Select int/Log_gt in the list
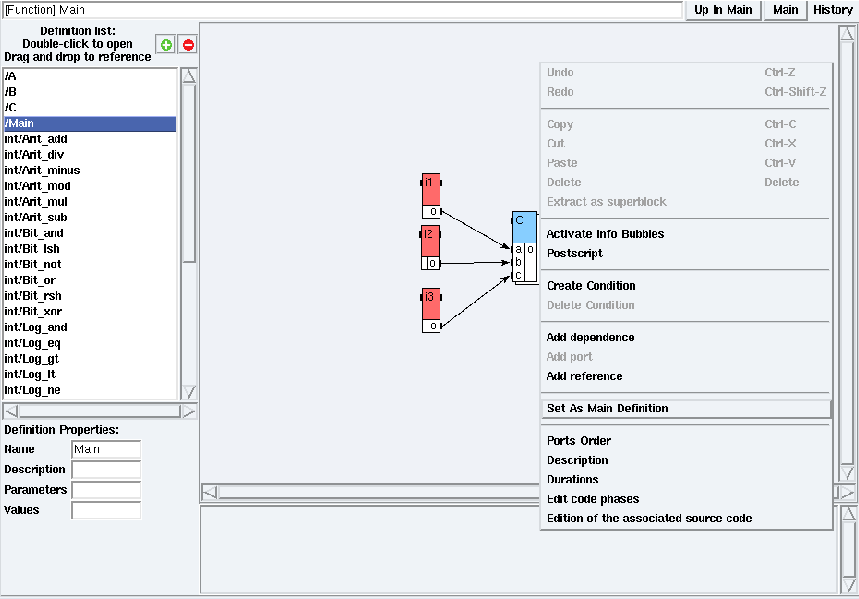 pos(90,359)
